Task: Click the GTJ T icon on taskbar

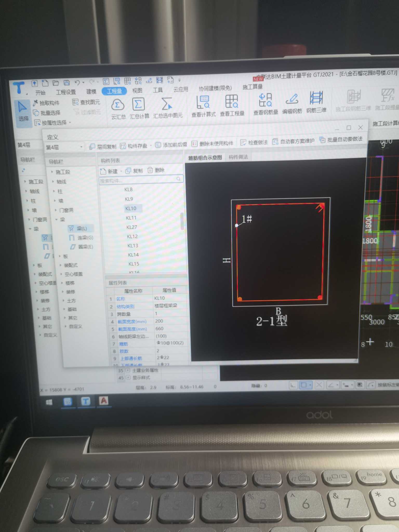Action: (85, 401)
